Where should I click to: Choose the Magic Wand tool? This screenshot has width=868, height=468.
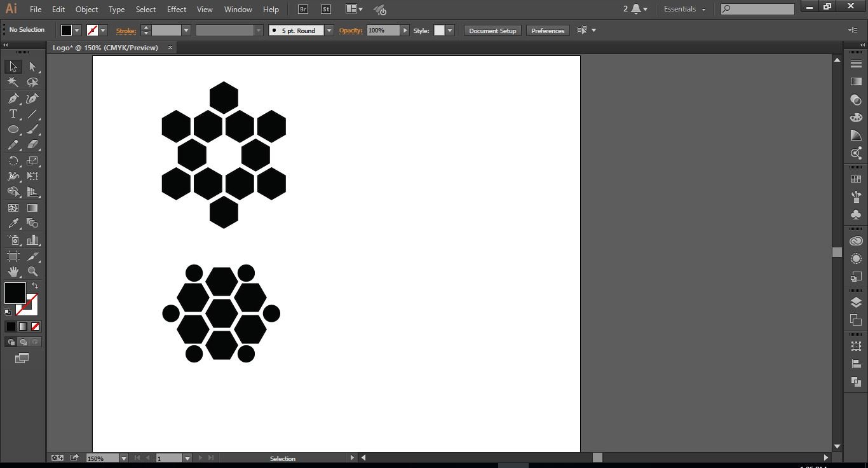coord(13,82)
